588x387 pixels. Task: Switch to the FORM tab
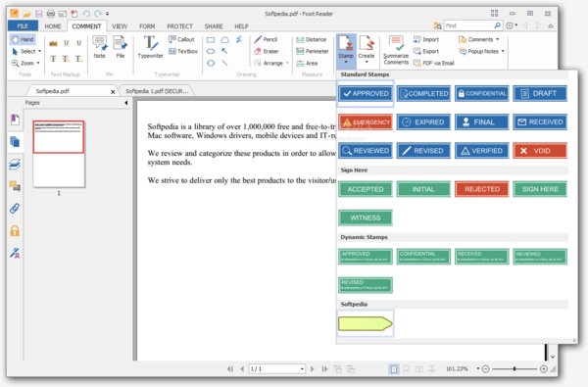tap(147, 26)
